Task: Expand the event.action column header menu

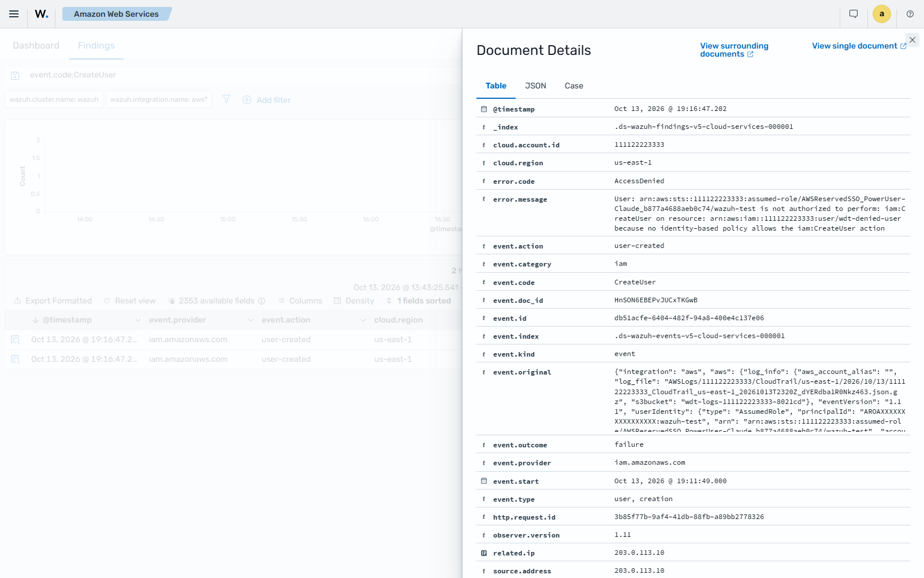Action: tap(363, 320)
